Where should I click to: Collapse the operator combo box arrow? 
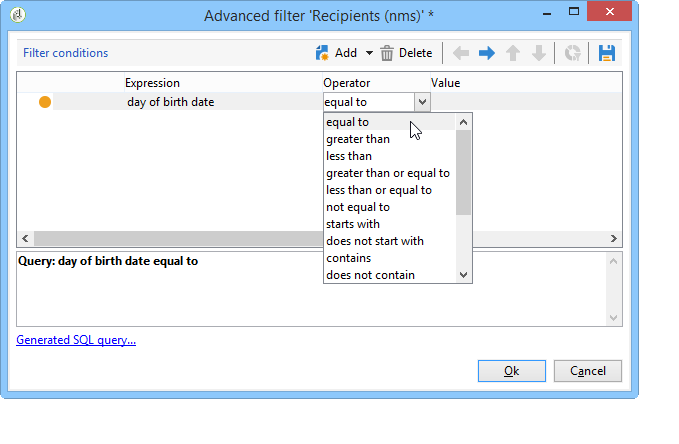pos(422,101)
